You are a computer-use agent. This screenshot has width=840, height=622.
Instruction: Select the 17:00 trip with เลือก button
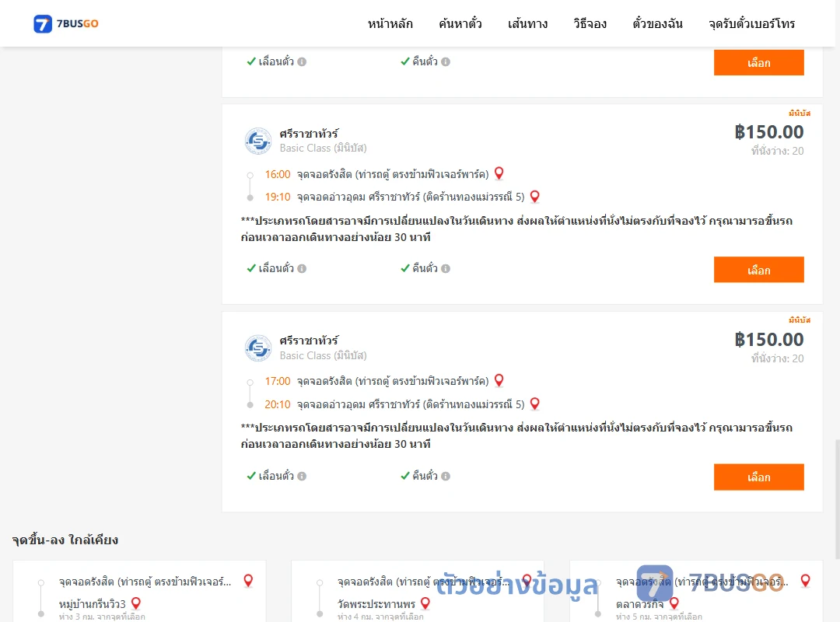[758, 477]
